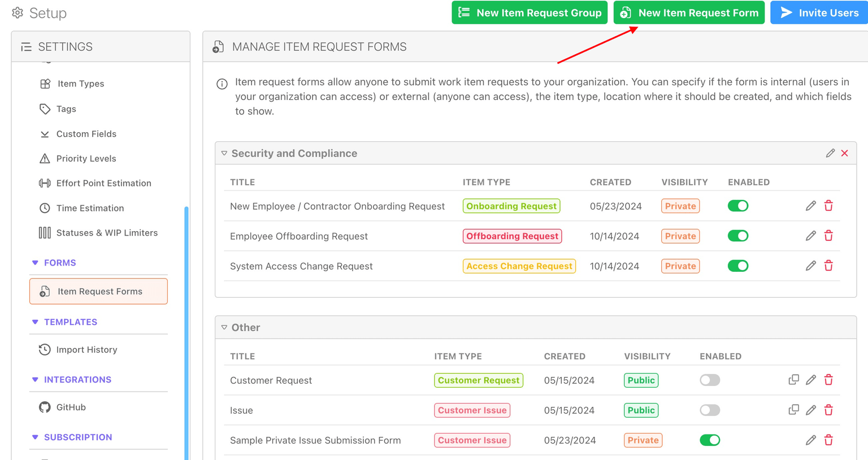Disable the Employee Offboarding Request form
The height and width of the screenshot is (460, 868).
click(737, 236)
